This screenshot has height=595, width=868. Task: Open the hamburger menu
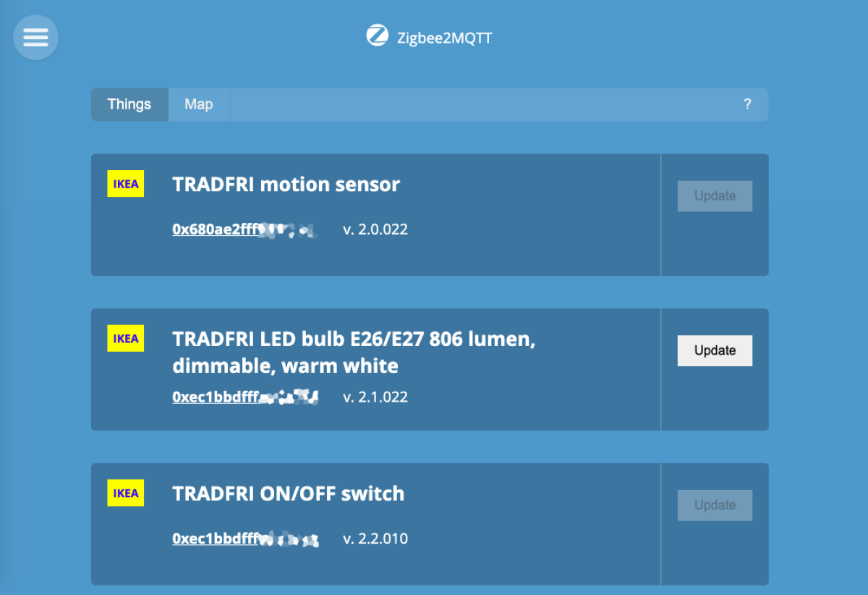(35, 37)
